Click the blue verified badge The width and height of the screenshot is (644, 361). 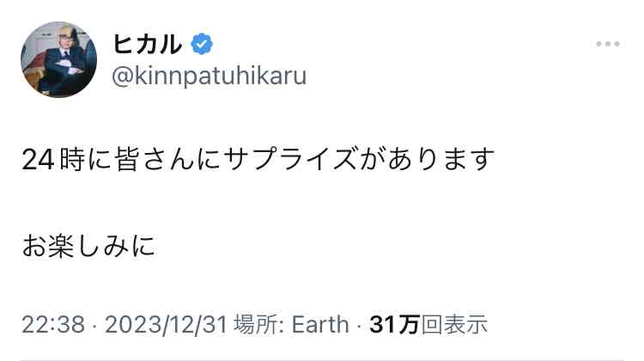point(202,44)
